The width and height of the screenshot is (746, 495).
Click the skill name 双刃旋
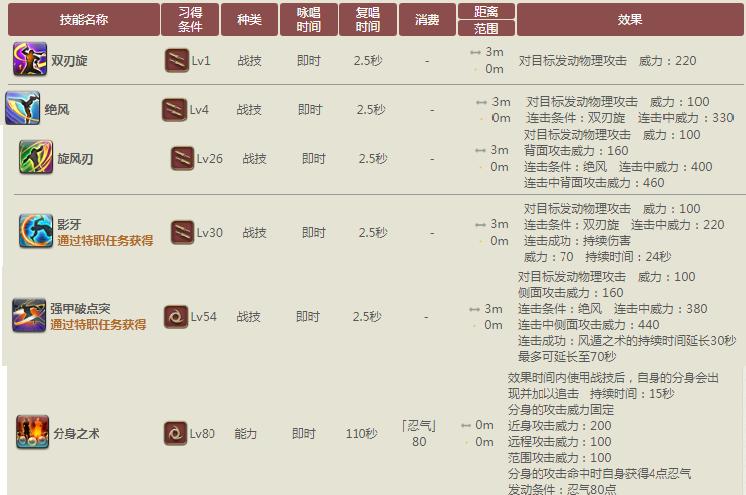click(x=69, y=61)
